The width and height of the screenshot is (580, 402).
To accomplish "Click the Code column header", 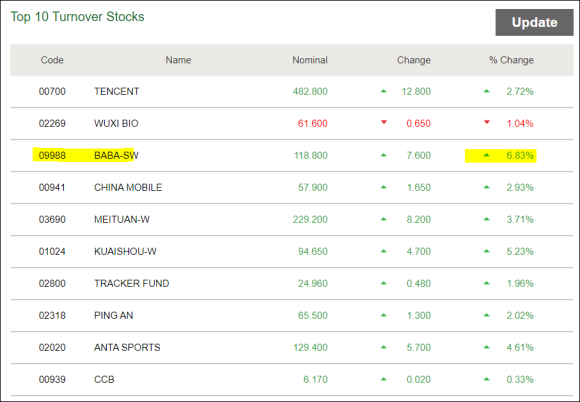I will point(52,60).
